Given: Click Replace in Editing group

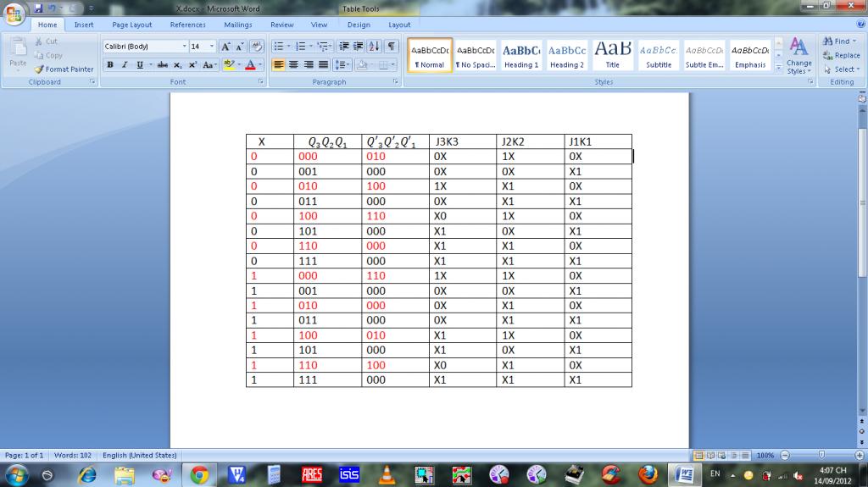Looking at the screenshot, I should [x=842, y=55].
